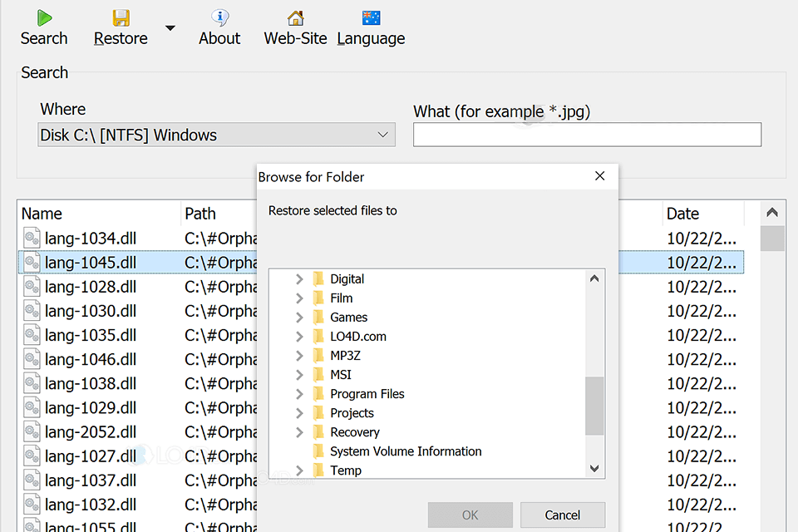The width and height of the screenshot is (798, 532).
Task: Close the Browse for Folder dialog
Action: (x=599, y=176)
